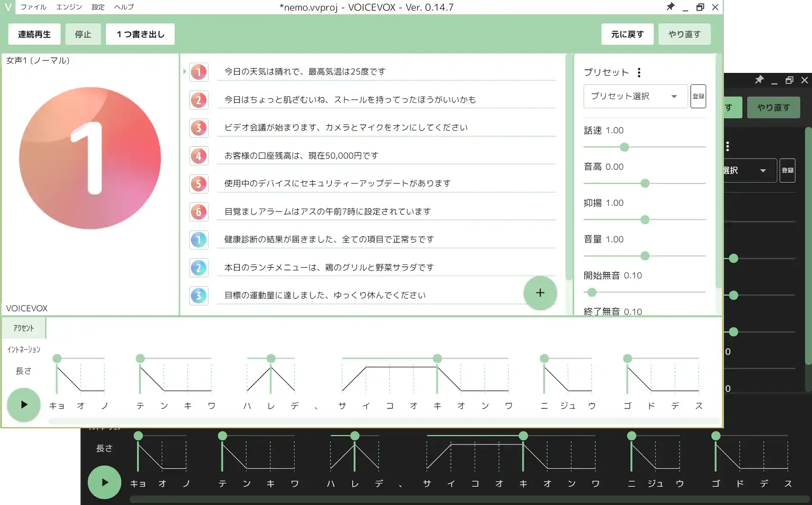Adjust the 話速 slider handle

(624, 147)
